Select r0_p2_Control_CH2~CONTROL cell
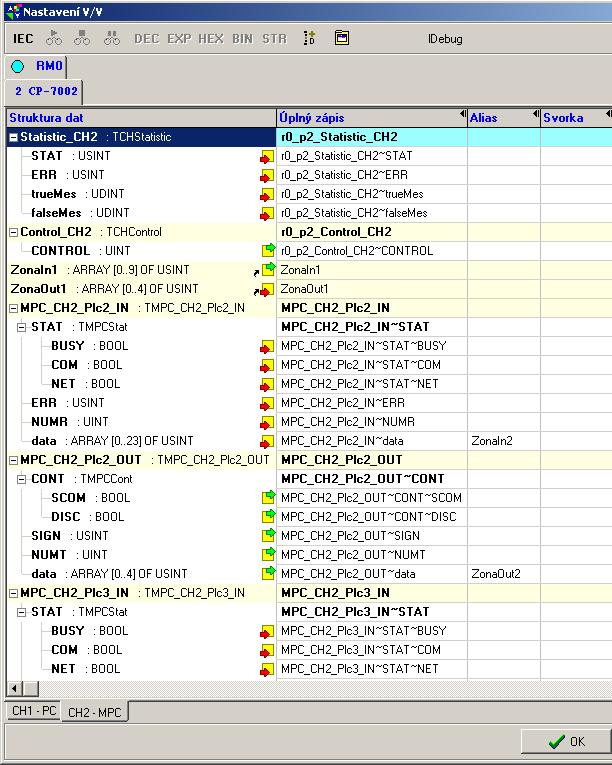The image size is (612, 765). click(x=372, y=251)
